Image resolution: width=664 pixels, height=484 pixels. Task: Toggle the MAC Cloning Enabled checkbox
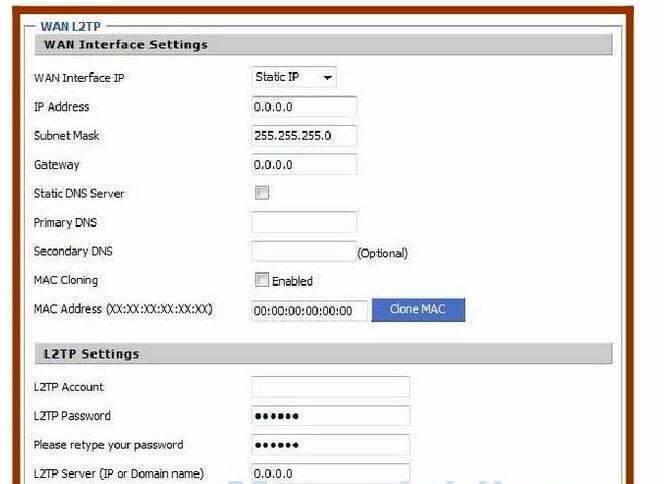pyautogui.click(x=262, y=279)
